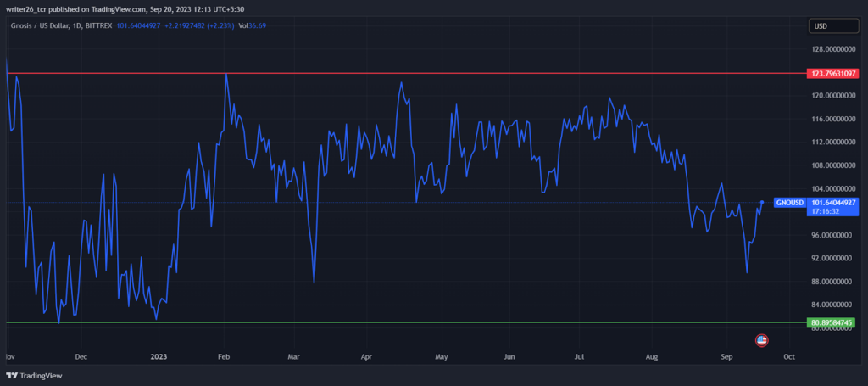This screenshot has width=868, height=386.
Task: Click the red resistance horizontal line
Action: 405,73
